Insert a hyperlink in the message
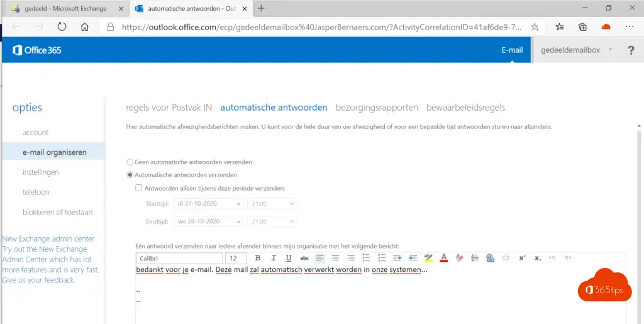 click(490, 258)
